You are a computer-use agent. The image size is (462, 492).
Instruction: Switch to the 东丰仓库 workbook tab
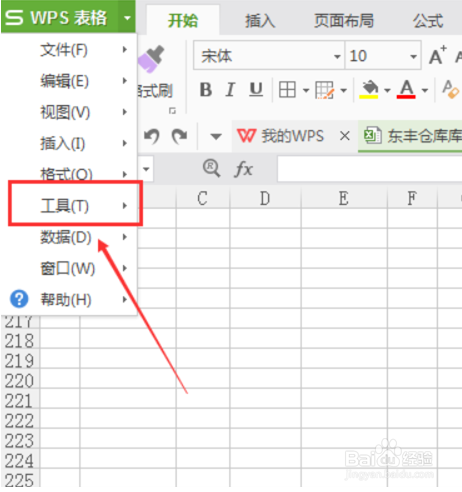click(411, 136)
